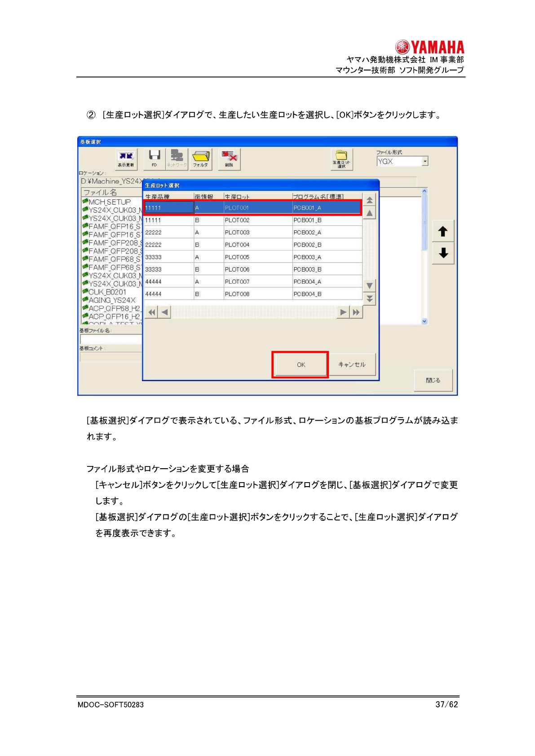Image resolution: width=535 pixels, height=756 pixels.
Task: Open the ファイル形式 YGX dropdown
Action: 425,161
